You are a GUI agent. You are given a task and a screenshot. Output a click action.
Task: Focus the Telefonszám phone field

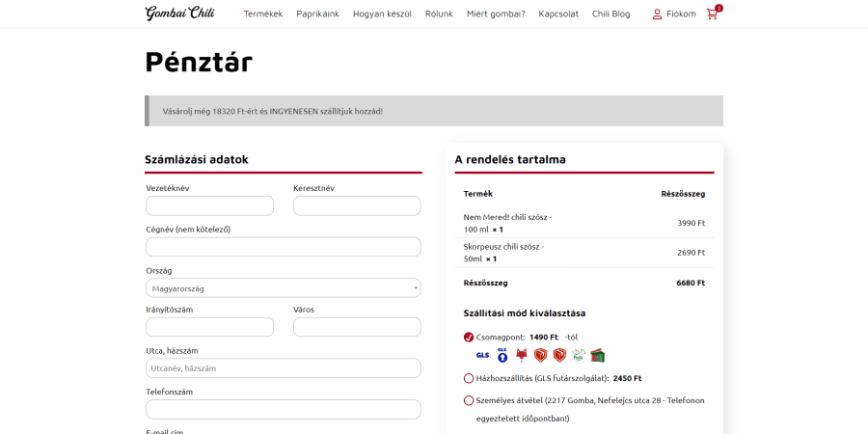click(284, 410)
